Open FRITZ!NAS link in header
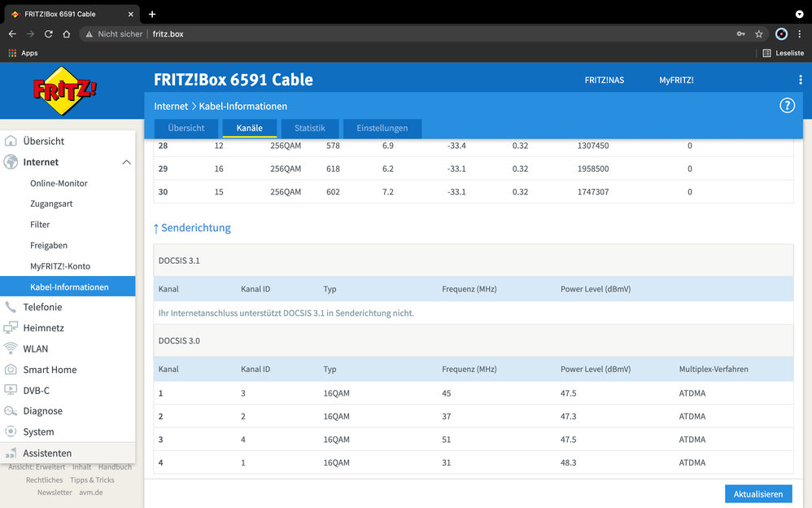Screen dimensions: 812x508 (x=604, y=80)
